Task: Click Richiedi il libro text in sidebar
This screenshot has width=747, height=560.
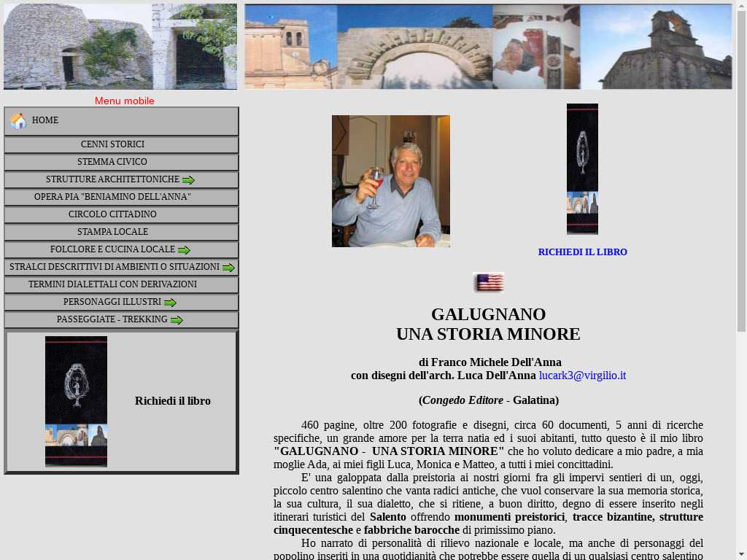Action: click(x=172, y=401)
